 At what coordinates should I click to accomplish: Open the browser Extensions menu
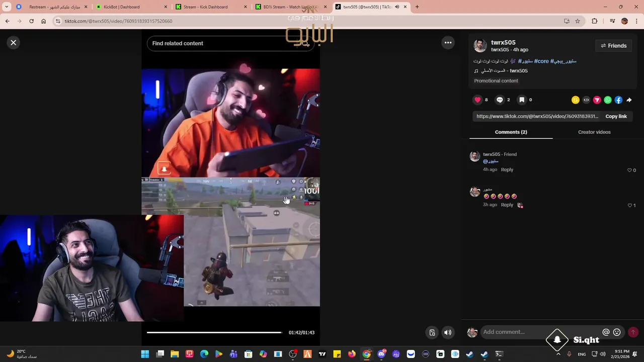click(594, 21)
